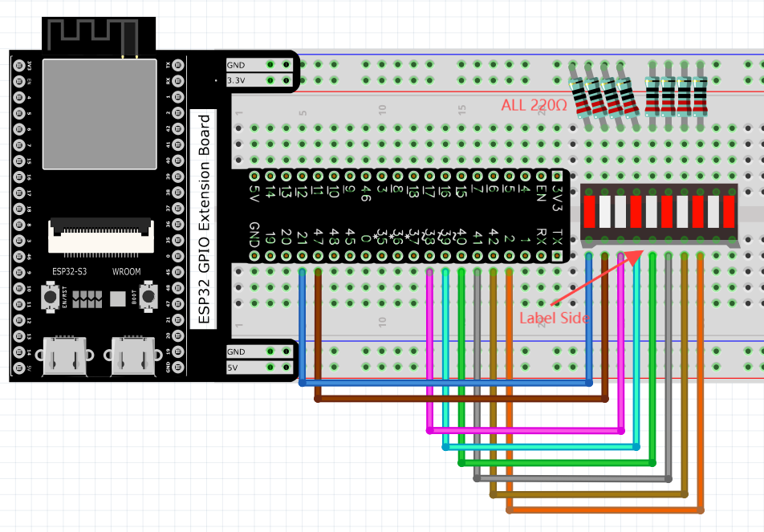
Task: Click the PCB antenna trace atop the board
Action: coord(93,38)
